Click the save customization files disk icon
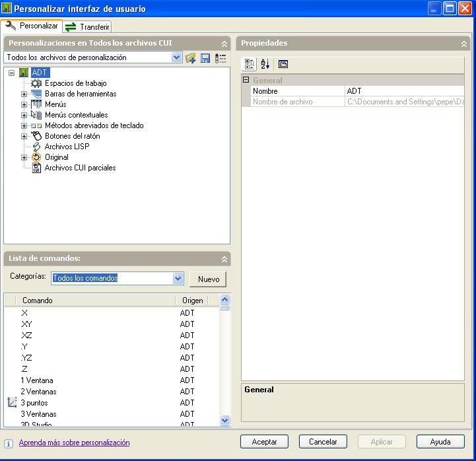 [205, 58]
